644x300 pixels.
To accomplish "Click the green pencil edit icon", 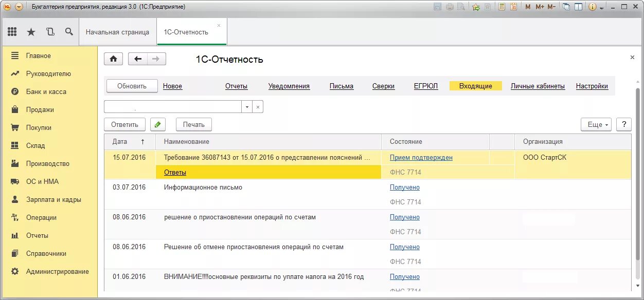I will [x=158, y=124].
